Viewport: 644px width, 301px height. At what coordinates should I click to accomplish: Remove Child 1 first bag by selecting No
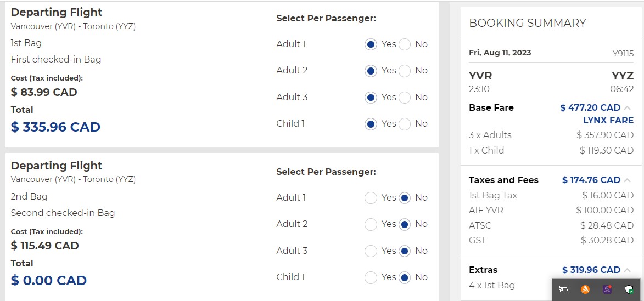[405, 124]
